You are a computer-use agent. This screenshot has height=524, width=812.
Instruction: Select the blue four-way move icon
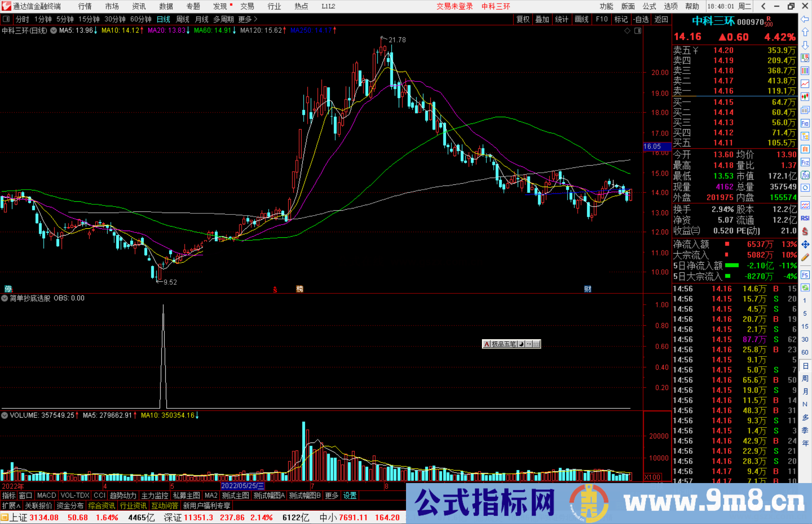[805, 245]
